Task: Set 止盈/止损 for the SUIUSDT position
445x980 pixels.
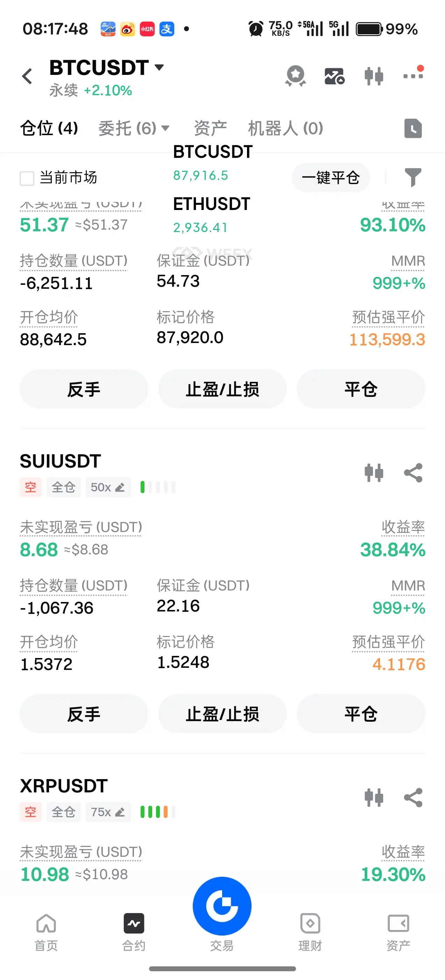Action: point(222,714)
